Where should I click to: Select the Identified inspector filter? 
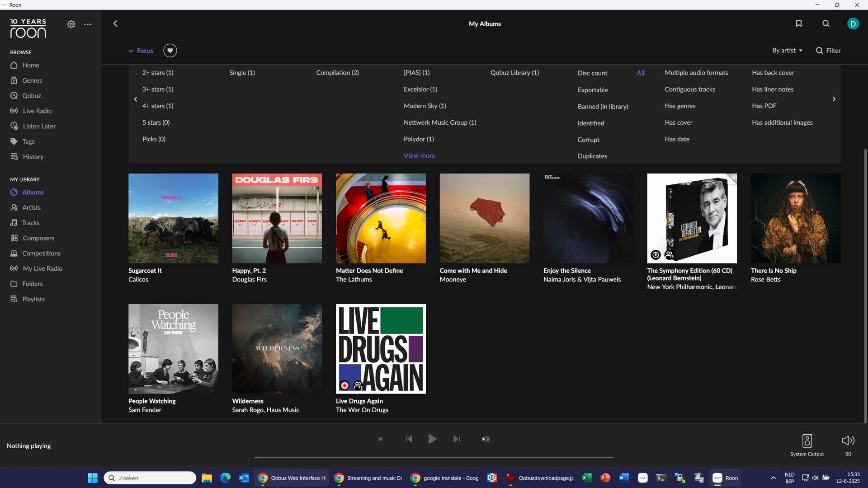(x=590, y=123)
